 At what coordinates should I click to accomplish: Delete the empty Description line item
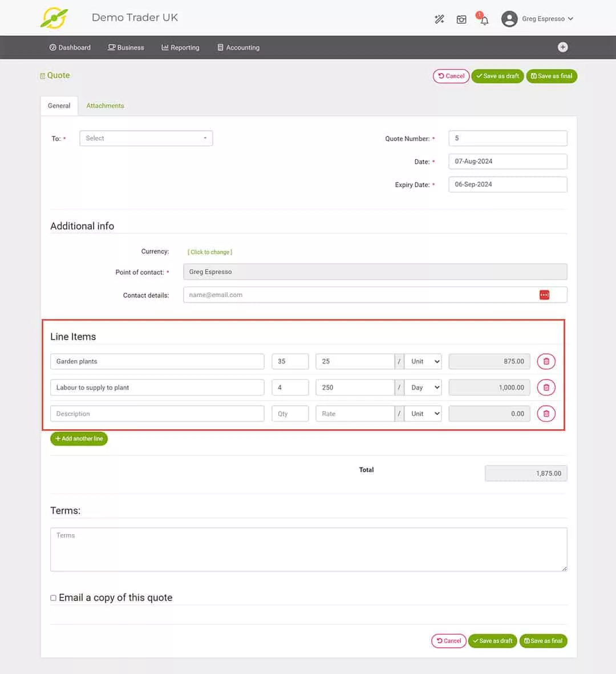tap(546, 414)
